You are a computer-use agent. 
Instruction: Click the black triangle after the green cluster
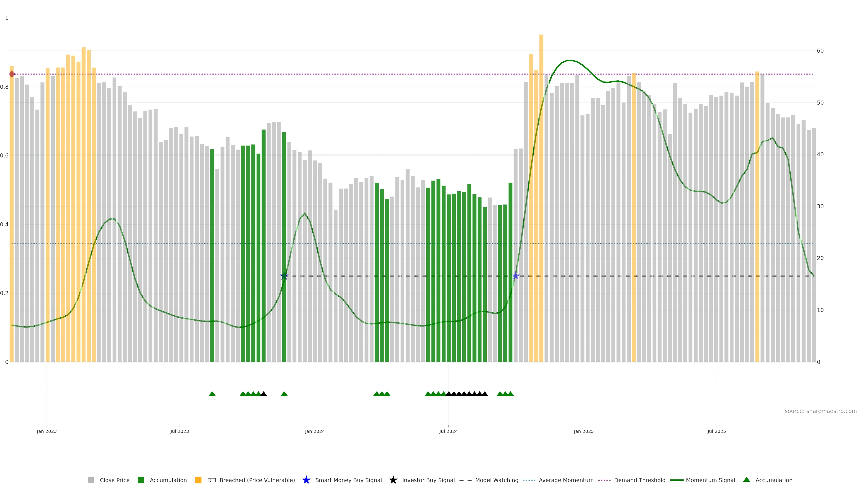[264, 394]
